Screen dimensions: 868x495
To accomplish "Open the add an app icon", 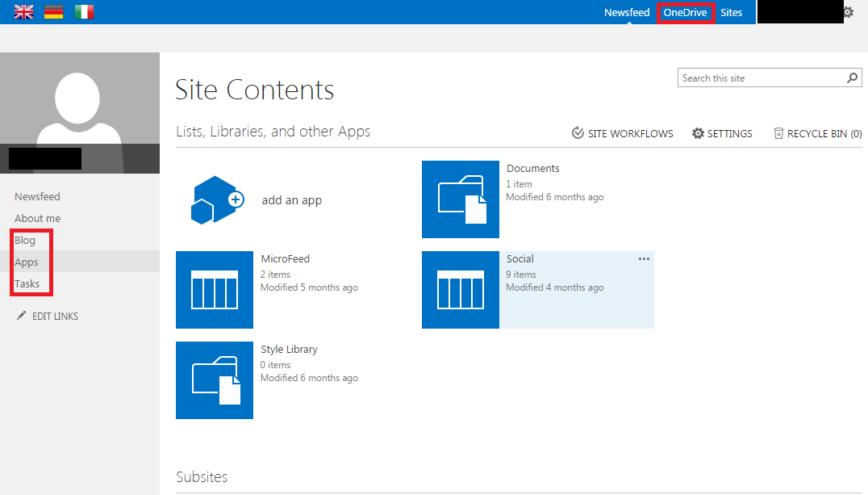I will point(218,199).
